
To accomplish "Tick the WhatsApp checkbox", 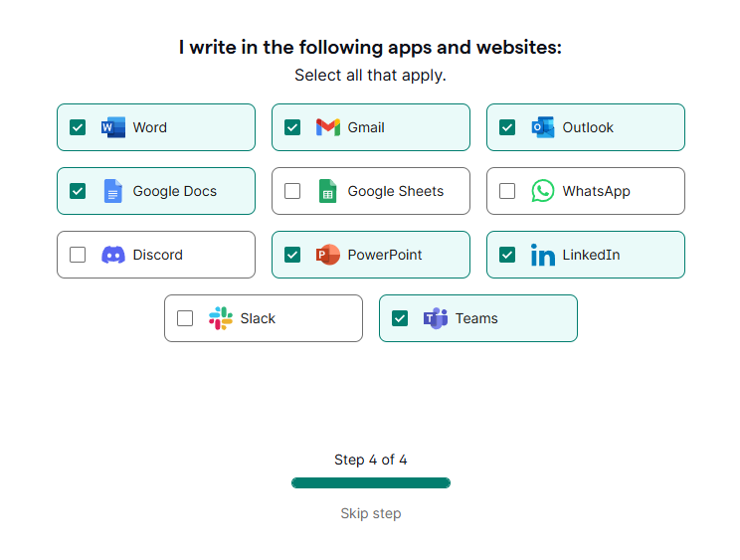I will (x=507, y=191).
